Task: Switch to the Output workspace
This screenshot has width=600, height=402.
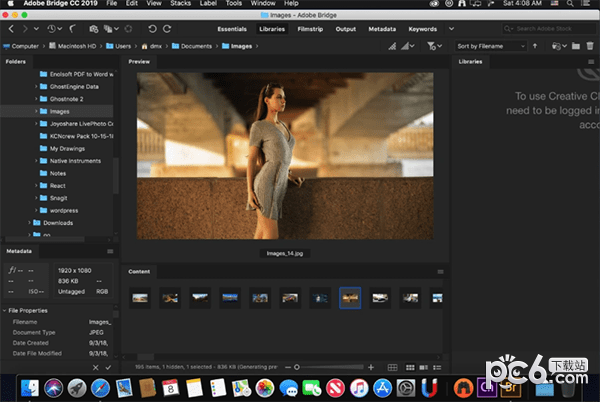Action: 346,29
